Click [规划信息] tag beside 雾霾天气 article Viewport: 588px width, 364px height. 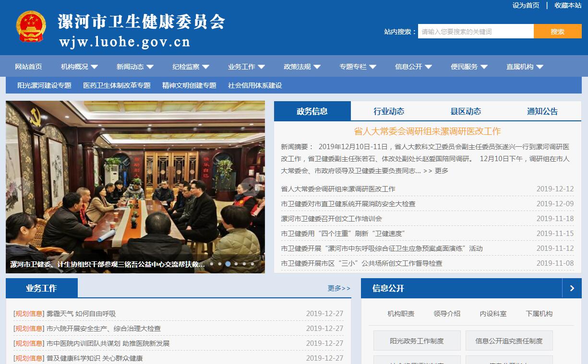[x=29, y=314]
